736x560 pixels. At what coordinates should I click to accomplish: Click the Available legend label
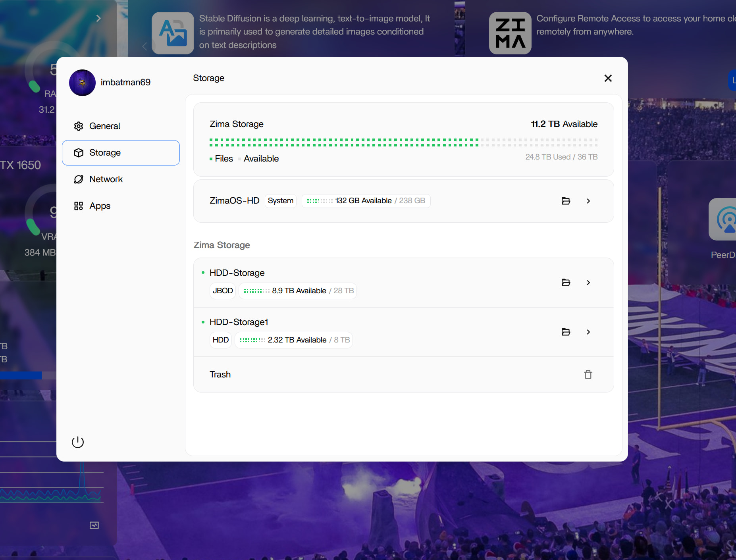(261, 158)
